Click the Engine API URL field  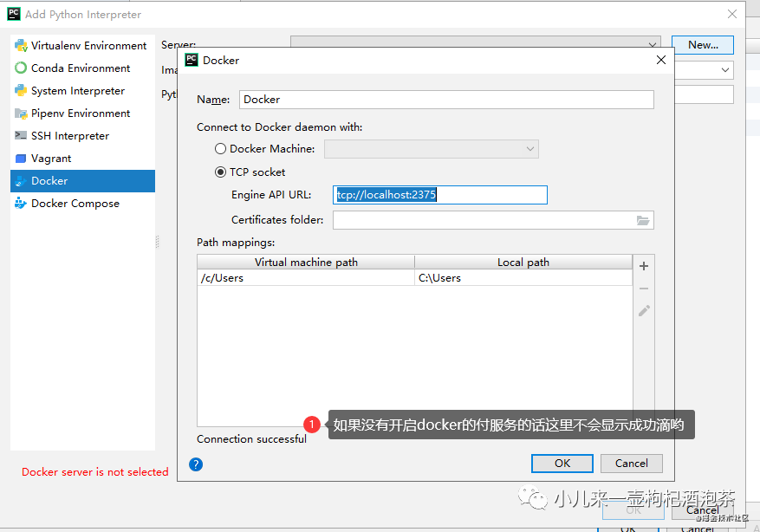[440, 195]
